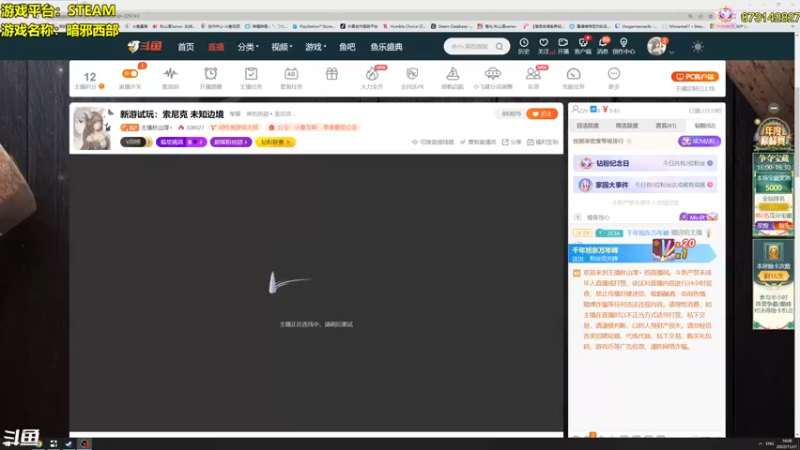Open the 鱼乐盛典 menu item
This screenshot has height=450, width=800.
pyautogui.click(x=386, y=47)
